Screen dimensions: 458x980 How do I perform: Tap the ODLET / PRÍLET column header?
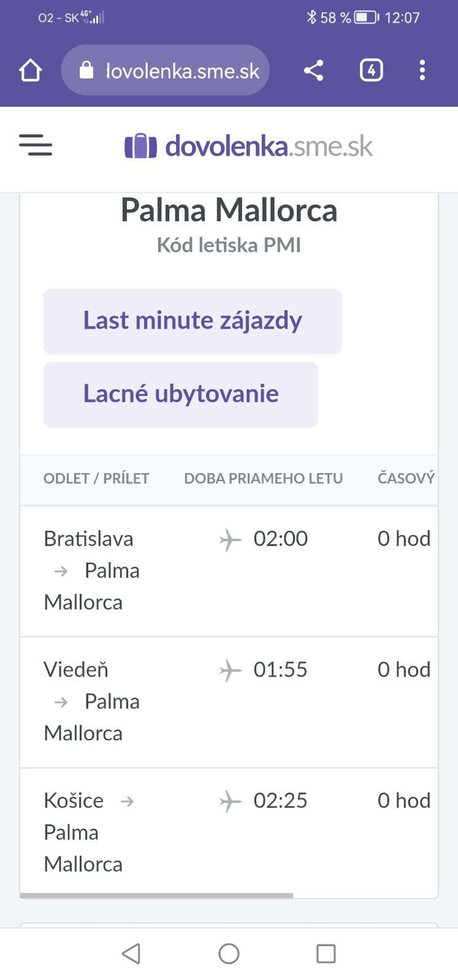tap(96, 479)
